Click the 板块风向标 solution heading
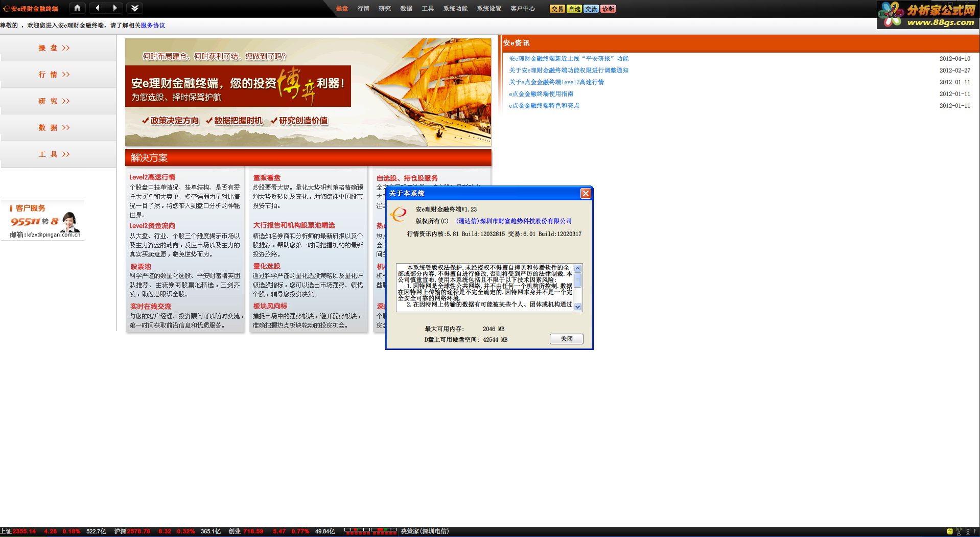 [x=270, y=306]
